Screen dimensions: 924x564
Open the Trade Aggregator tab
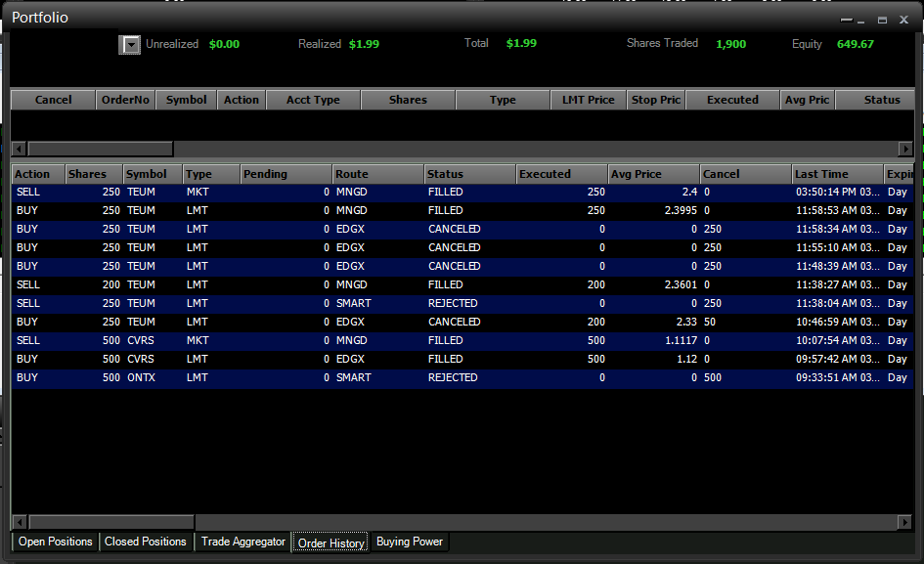tap(243, 542)
